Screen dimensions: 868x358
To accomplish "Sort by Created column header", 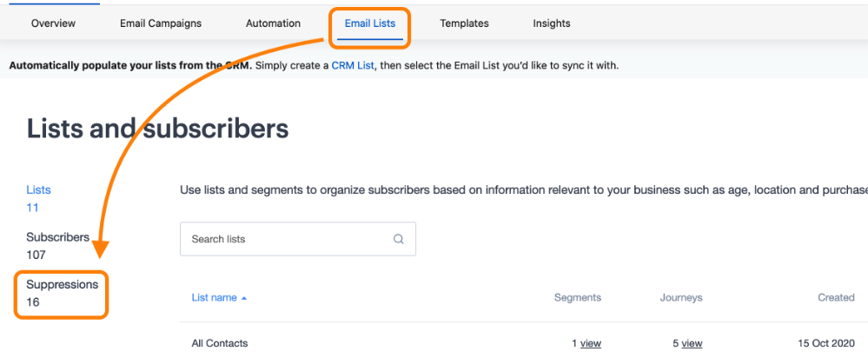I will coord(836,298).
